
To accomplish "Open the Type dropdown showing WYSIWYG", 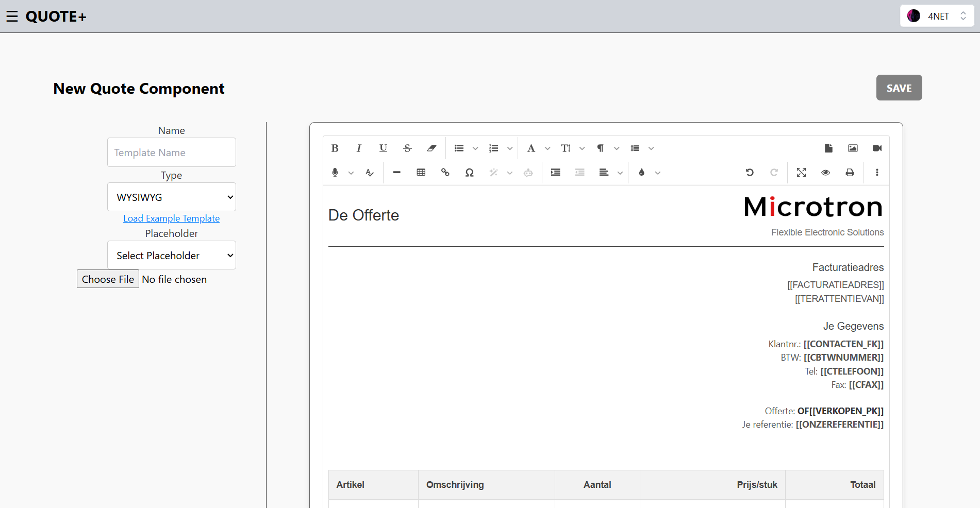I will (172, 197).
